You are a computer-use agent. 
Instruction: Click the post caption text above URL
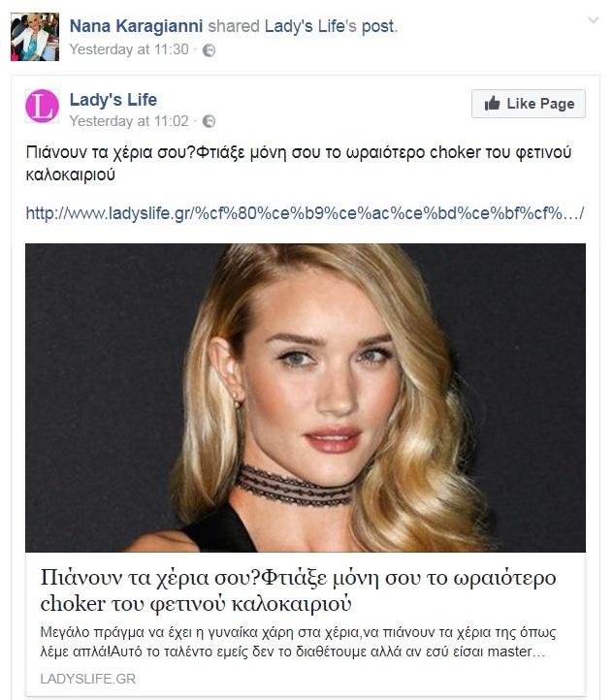point(291,165)
